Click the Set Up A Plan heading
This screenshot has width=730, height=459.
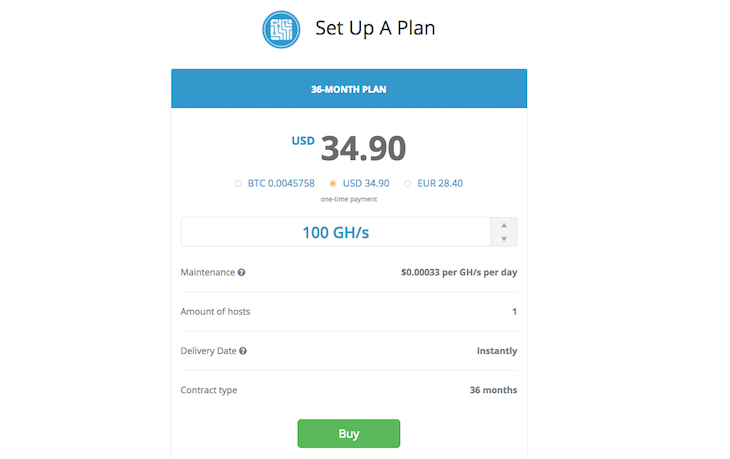375,28
